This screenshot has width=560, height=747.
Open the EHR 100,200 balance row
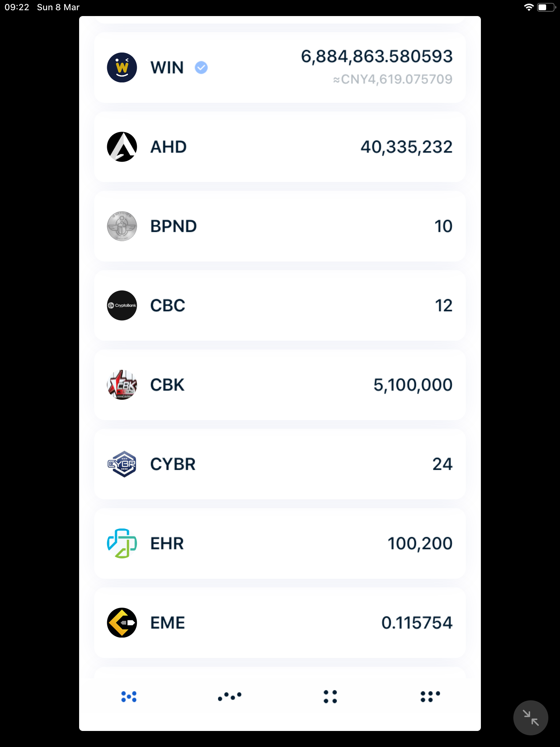click(x=280, y=543)
